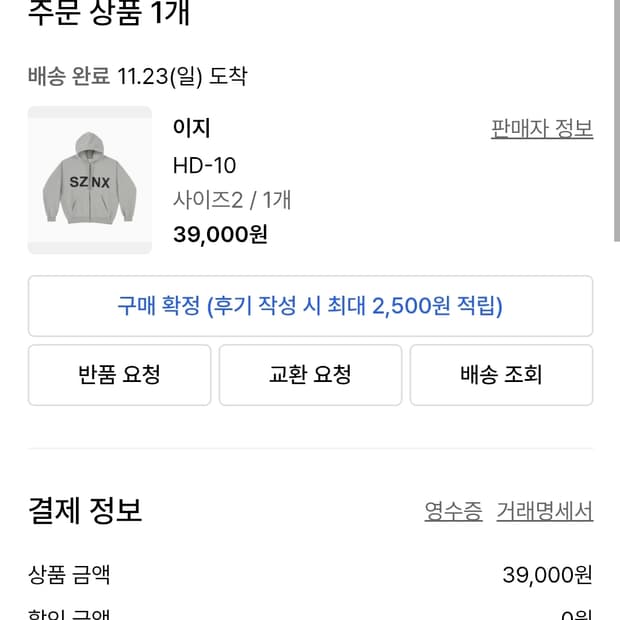Screen dimensions: 620x620
Task: Click the 39,000원 amount beside 상품 금액
Action: tap(547, 575)
